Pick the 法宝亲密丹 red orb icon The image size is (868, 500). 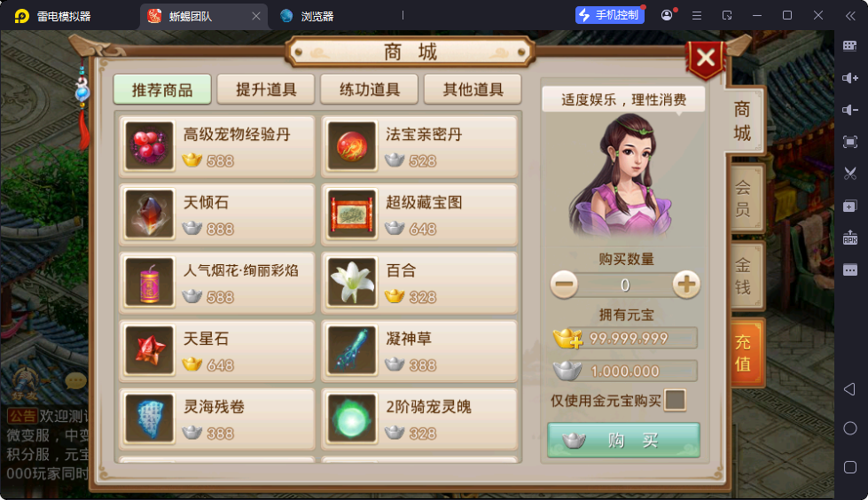point(351,146)
